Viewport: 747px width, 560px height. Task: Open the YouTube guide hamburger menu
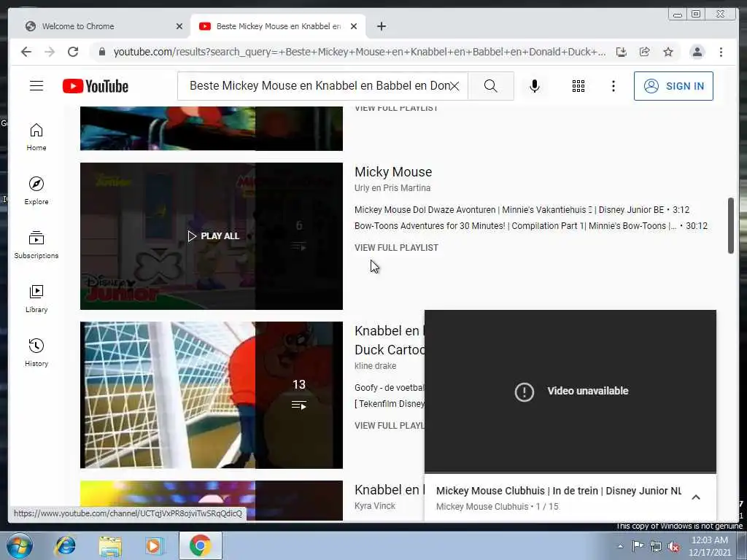coord(36,86)
